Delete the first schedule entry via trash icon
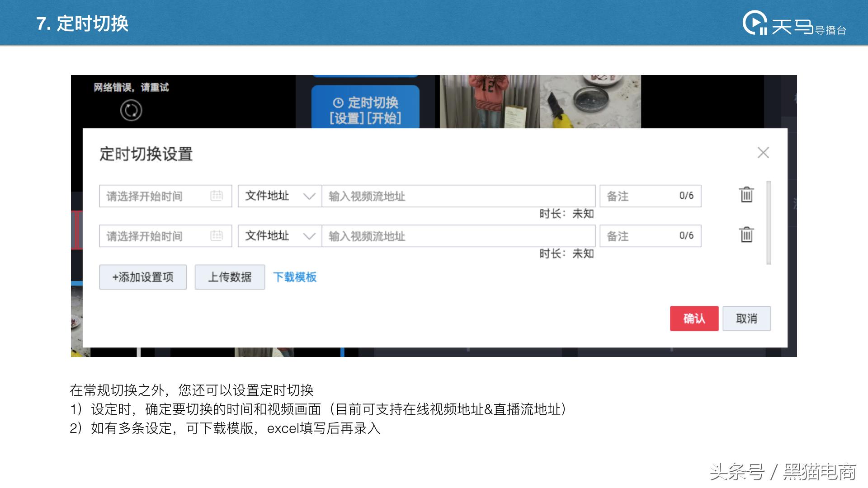 point(747,195)
